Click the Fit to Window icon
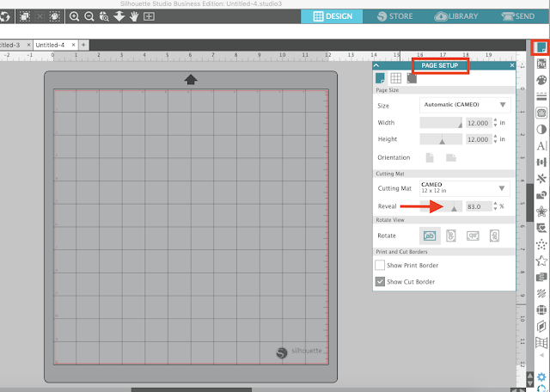The image size is (550, 392). click(x=149, y=16)
